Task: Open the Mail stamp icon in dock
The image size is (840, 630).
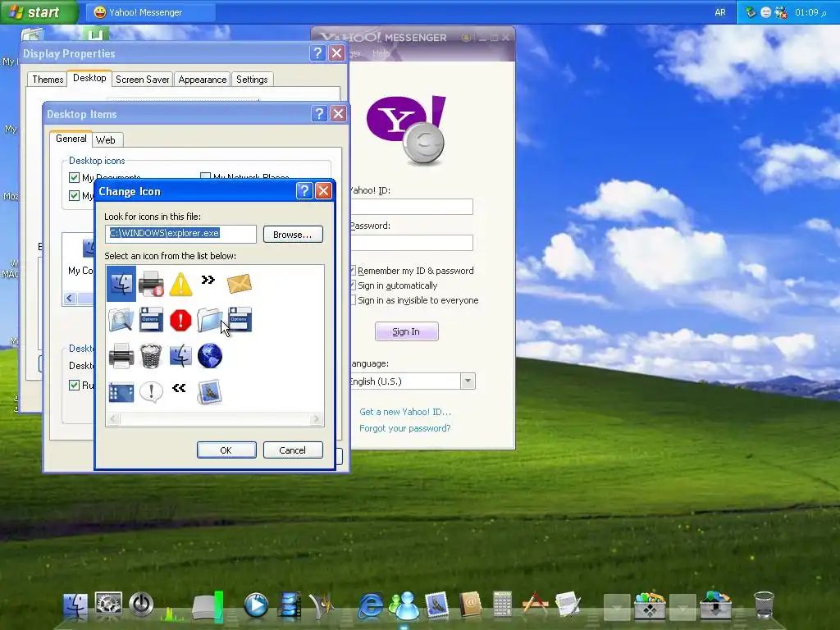Action: coord(436,605)
